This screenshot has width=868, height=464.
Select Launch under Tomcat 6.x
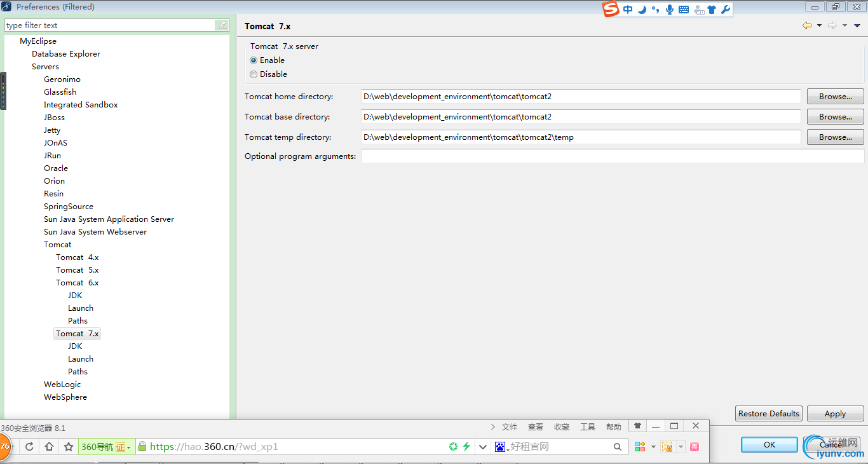[x=81, y=308]
